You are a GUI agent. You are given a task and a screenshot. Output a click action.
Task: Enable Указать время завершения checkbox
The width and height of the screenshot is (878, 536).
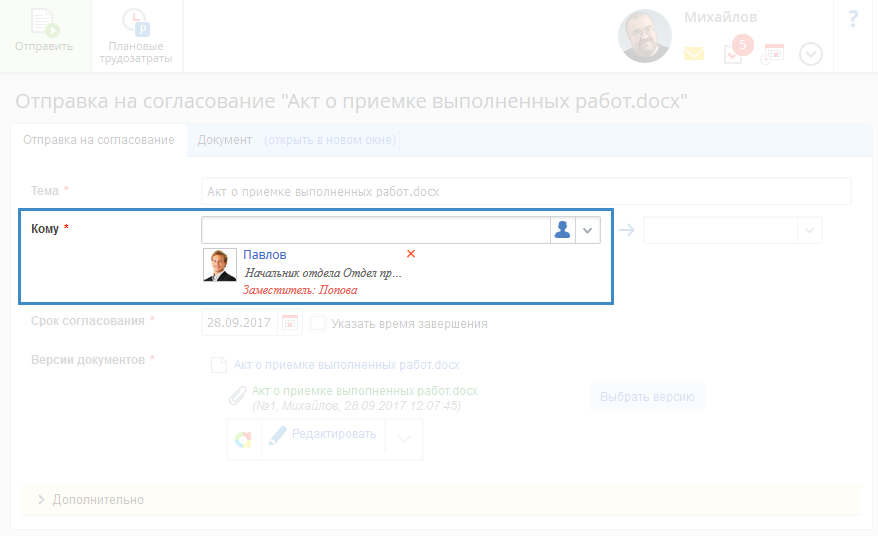point(318,323)
